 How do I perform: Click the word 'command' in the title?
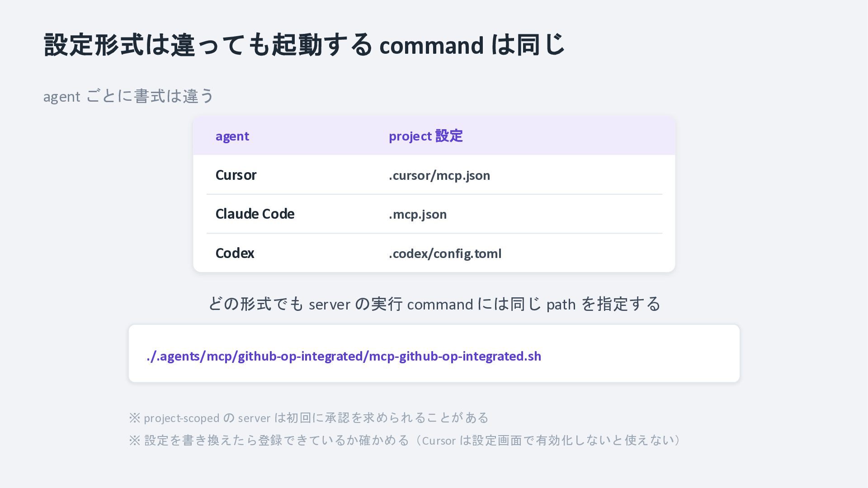point(431,45)
